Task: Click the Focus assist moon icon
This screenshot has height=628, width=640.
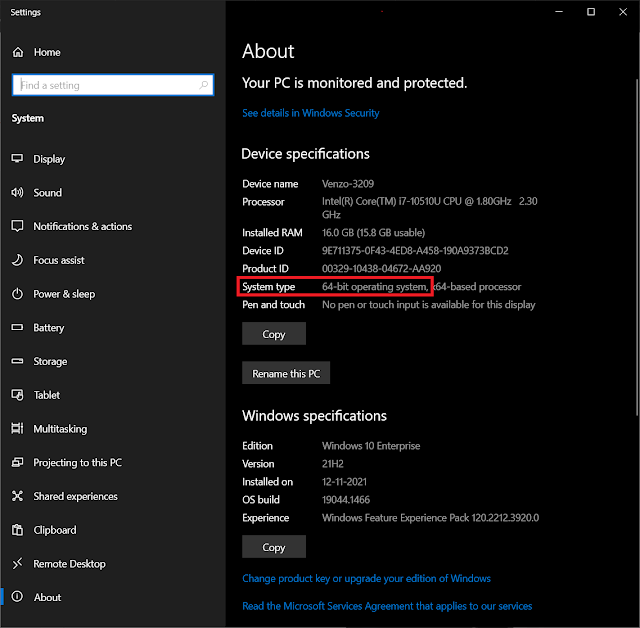Action: click(x=17, y=260)
